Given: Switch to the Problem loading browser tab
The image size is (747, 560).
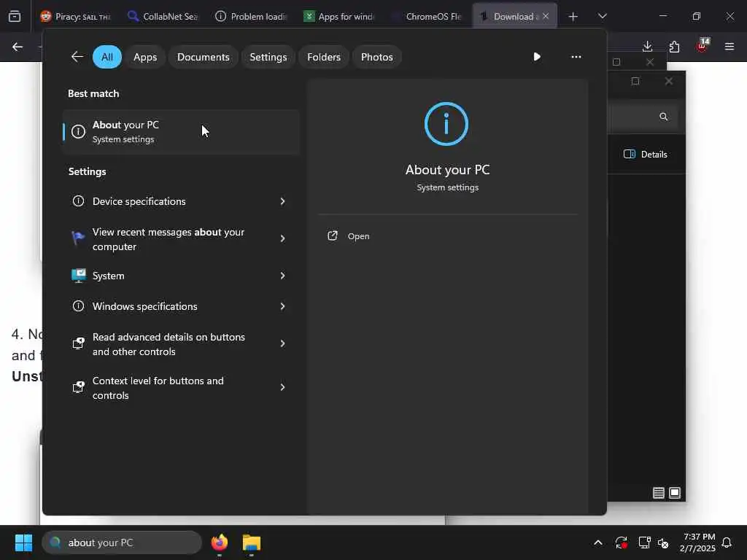Looking at the screenshot, I should [x=251, y=17].
